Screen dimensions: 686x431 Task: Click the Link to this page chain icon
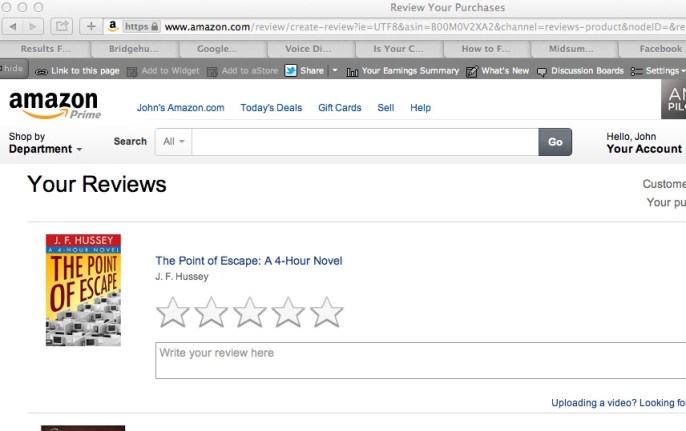pos(41,71)
